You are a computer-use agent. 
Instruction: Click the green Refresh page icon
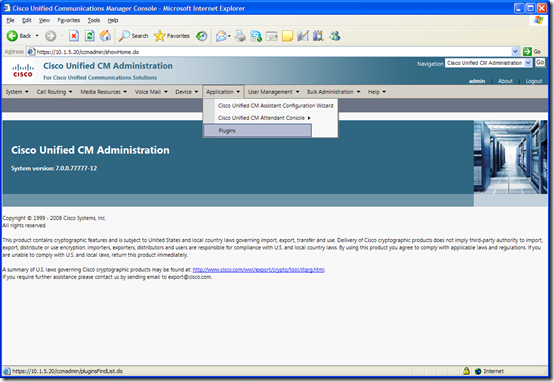tap(90, 36)
